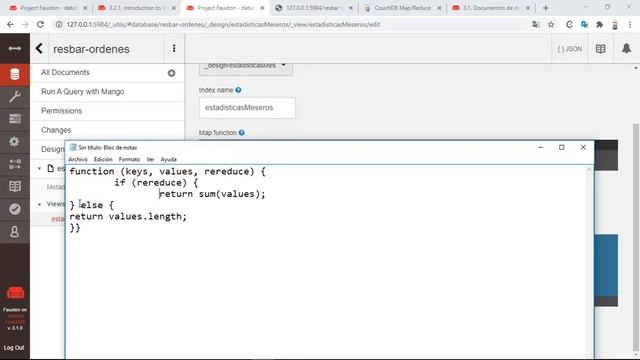Go back using arrow beside resbar-ordenes
The height and width of the screenshot is (360, 640).
(x=39, y=49)
